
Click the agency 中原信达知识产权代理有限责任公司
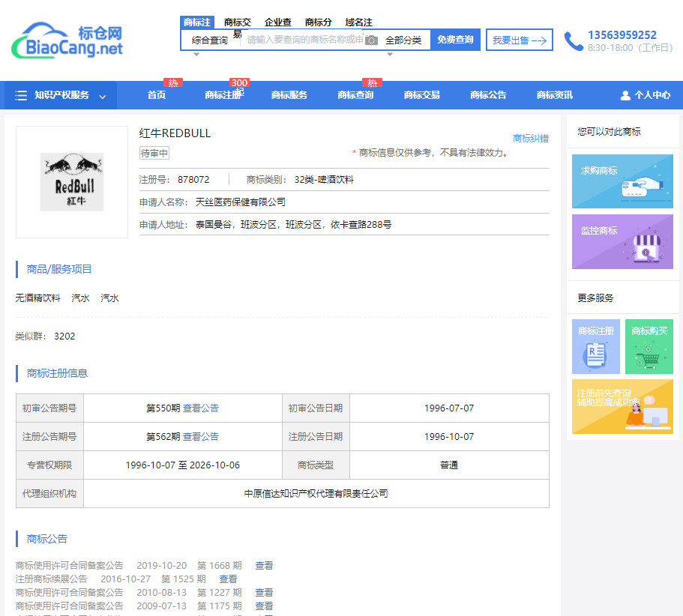coord(316,493)
